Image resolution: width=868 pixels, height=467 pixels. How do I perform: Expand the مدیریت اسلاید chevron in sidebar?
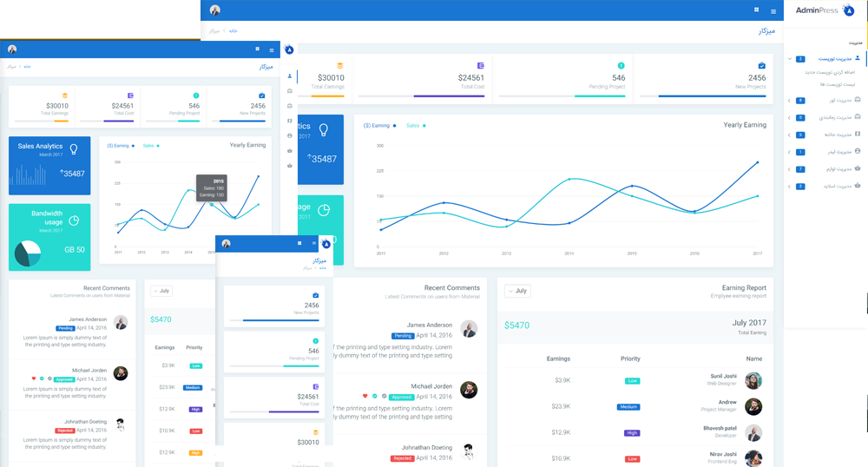point(789,187)
